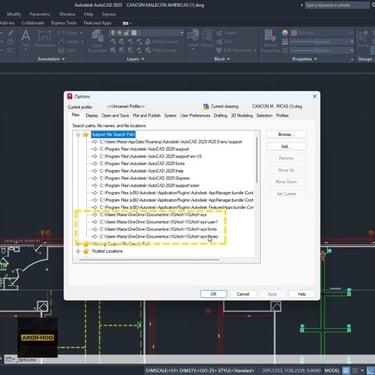Select the AutoCAD 2025\Express path row
The height and width of the screenshot is (375, 375).
click(x=145, y=178)
